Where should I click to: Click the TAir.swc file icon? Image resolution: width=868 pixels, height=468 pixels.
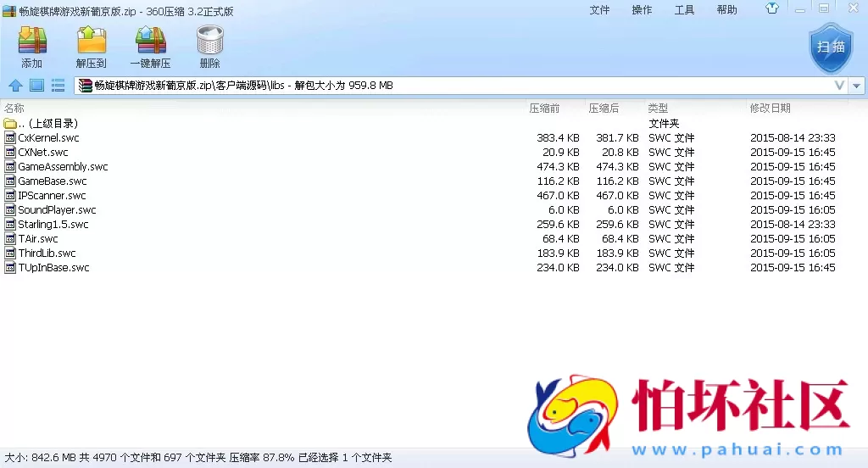pyautogui.click(x=10, y=238)
